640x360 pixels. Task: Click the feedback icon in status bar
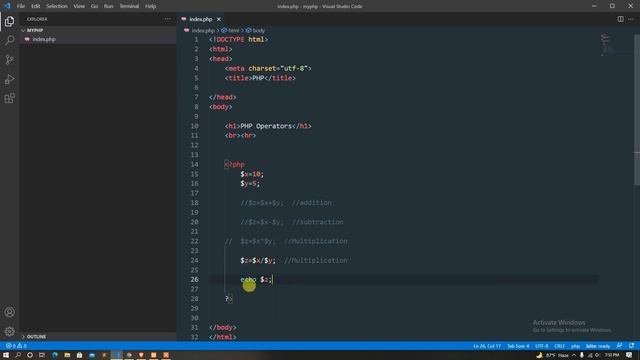620,346
